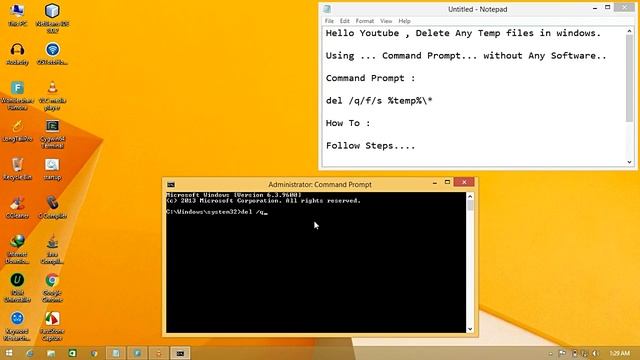
Task: Click the Command Prompt scroll up arrow
Action: point(470,196)
